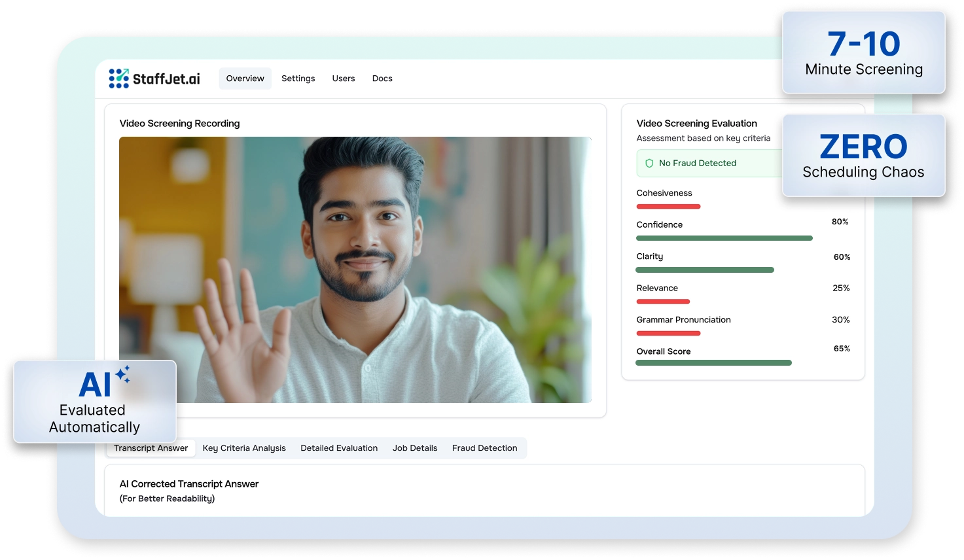Click the Overall Score progress bar

tap(713, 362)
